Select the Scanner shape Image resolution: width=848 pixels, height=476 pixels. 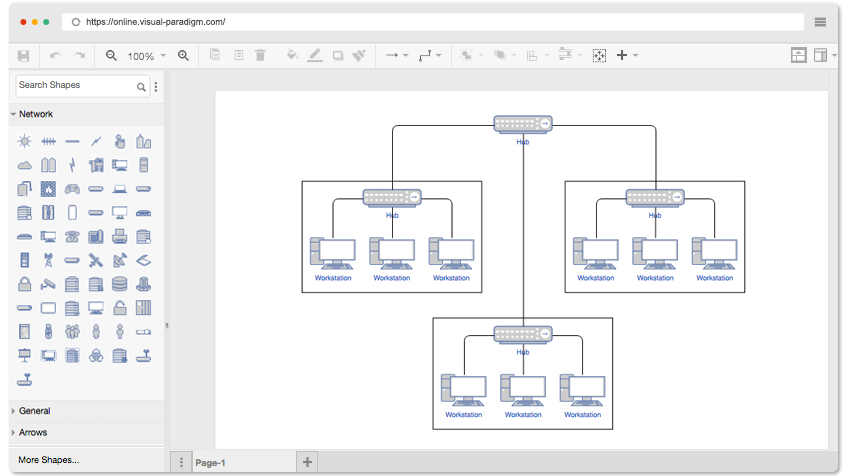click(143, 260)
